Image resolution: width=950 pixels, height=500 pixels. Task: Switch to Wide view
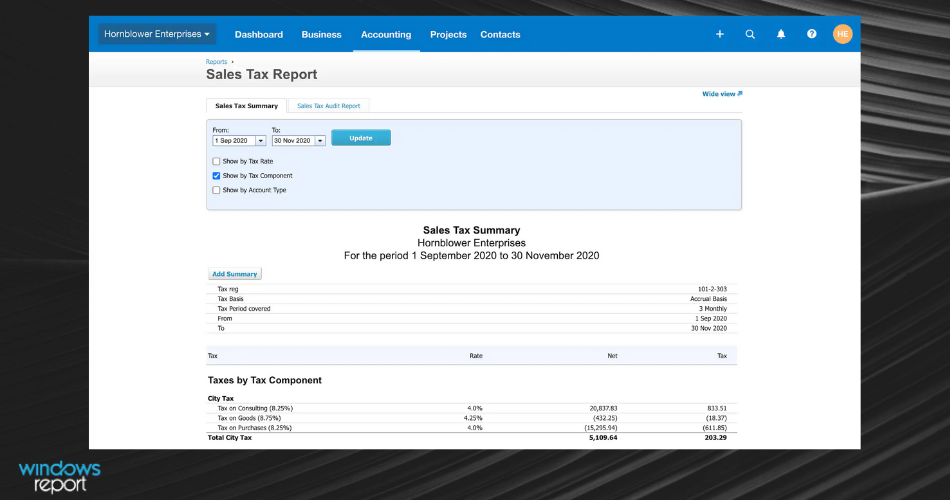coord(722,94)
